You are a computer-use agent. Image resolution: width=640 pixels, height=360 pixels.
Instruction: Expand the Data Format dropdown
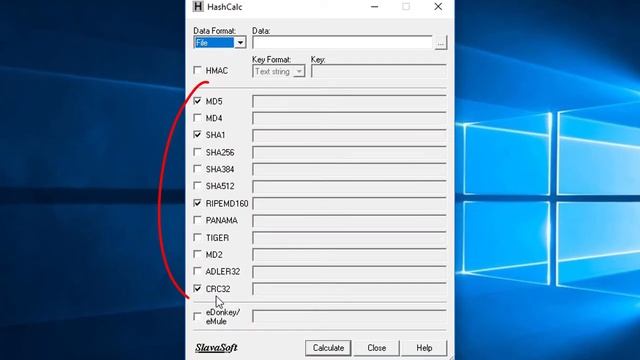point(240,42)
